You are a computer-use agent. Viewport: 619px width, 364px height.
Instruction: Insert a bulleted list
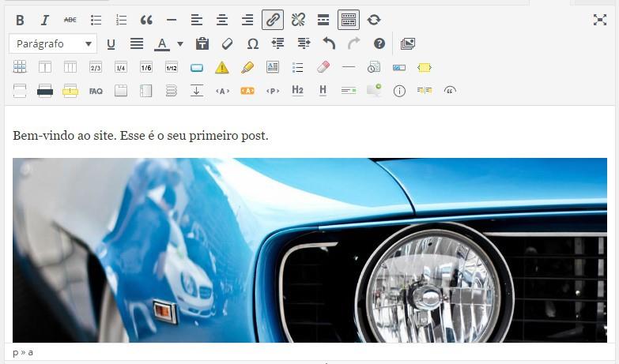pos(96,20)
